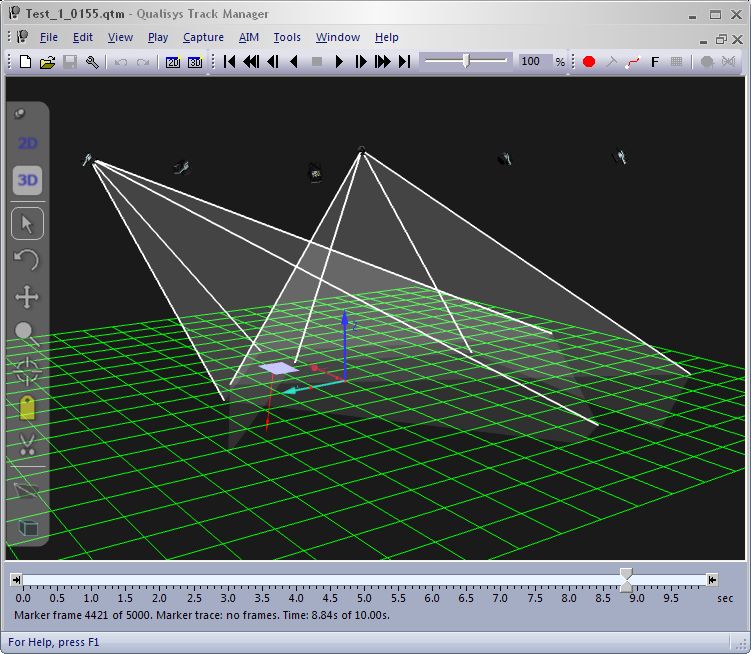Jump to the first frame
Image resolution: width=751 pixels, height=654 pixels.
click(x=229, y=62)
